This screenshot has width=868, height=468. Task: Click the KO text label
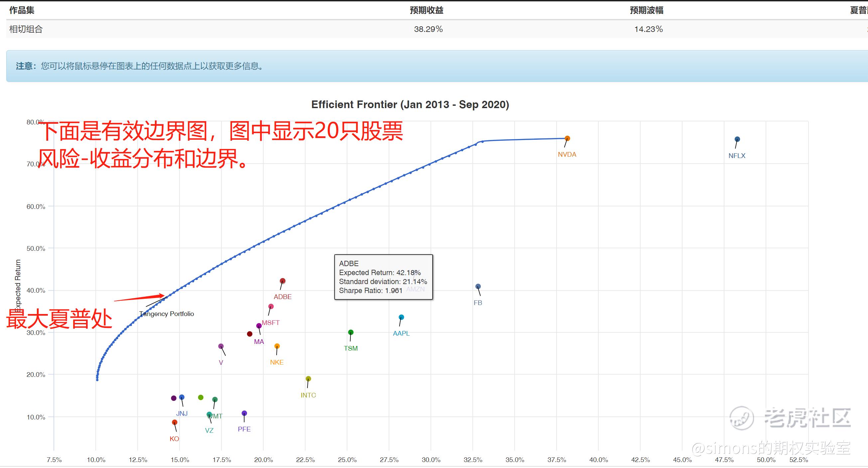coord(174,439)
